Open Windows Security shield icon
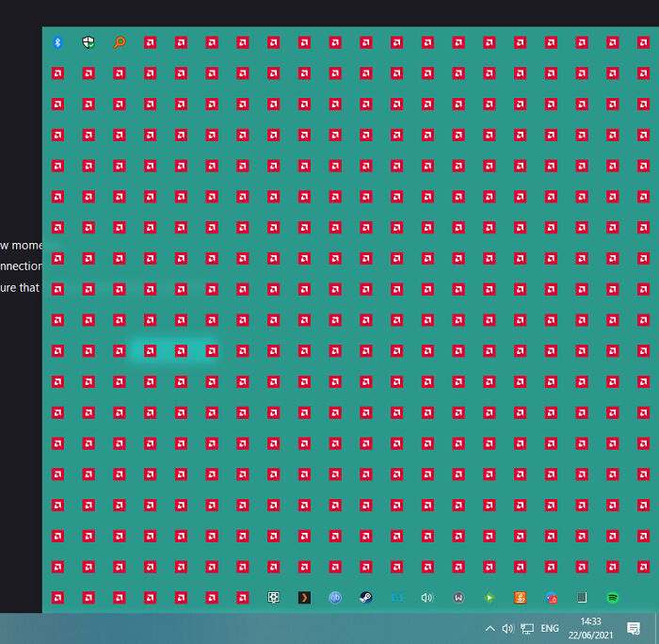The width and height of the screenshot is (659, 644). [88, 42]
